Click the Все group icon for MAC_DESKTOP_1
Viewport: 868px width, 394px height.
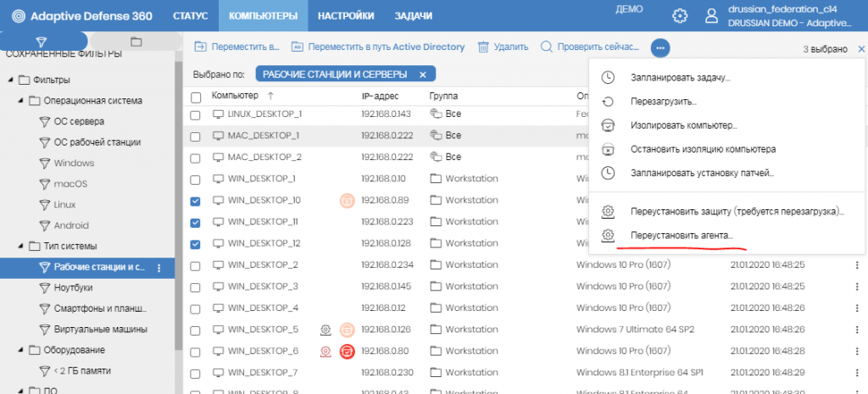[435, 135]
